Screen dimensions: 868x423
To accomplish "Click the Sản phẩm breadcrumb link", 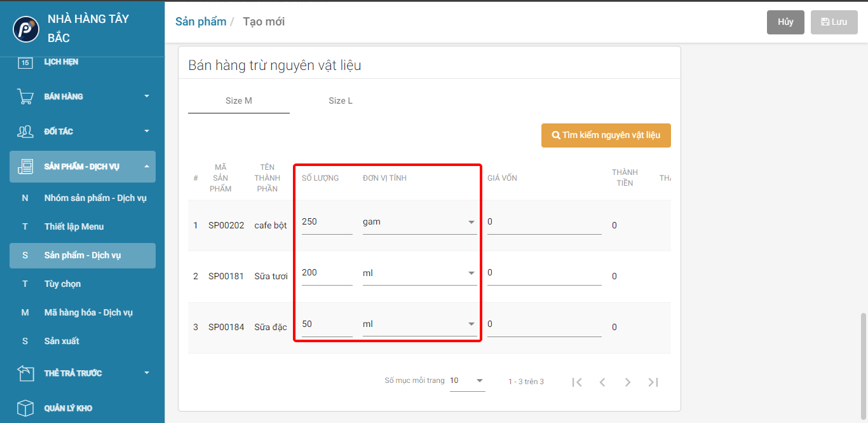I will [201, 22].
